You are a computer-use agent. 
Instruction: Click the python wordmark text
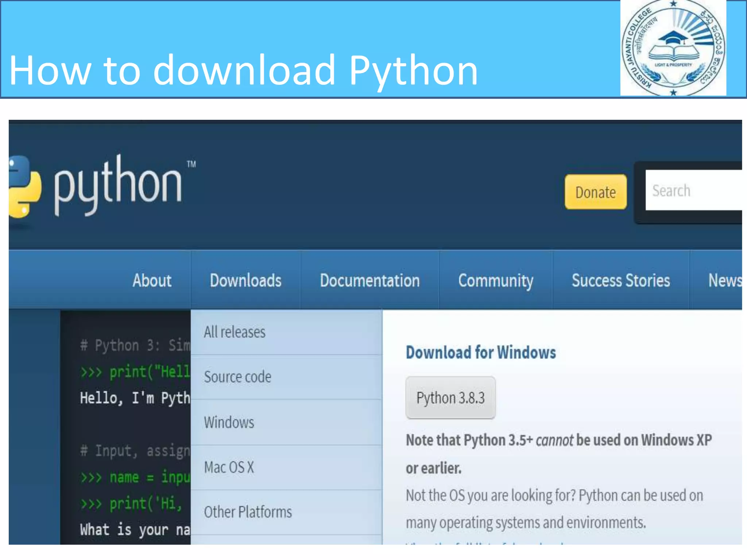click(x=117, y=186)
